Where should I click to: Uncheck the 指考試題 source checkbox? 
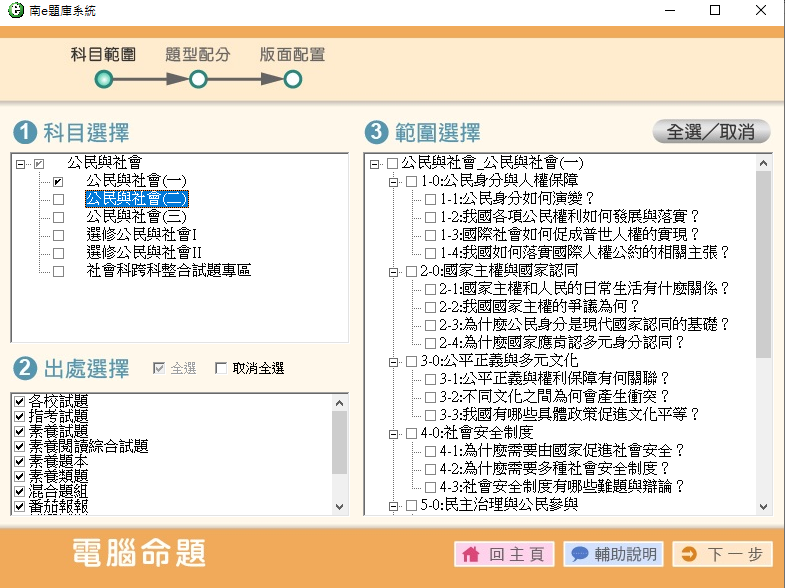[x=19, y=417]
